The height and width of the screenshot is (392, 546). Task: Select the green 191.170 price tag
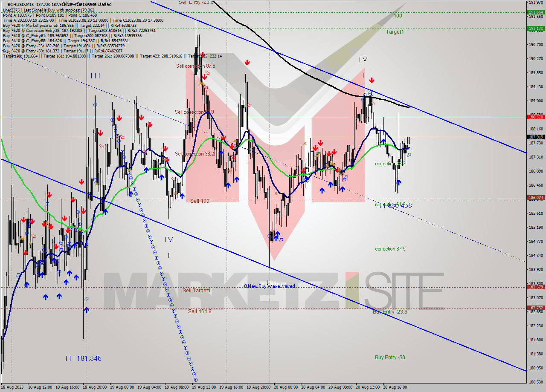[536, 29]
